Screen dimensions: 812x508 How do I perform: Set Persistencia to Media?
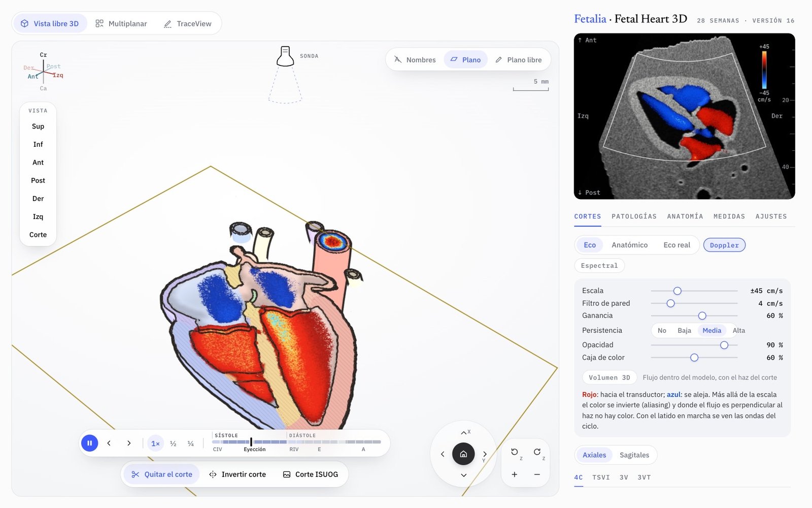pos(712,331)
